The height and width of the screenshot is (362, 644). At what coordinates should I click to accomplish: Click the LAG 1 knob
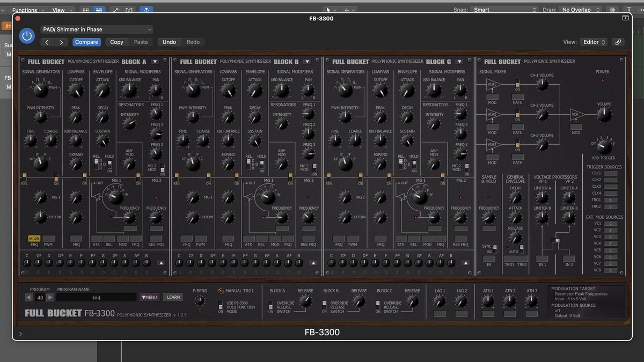(x=440, y=301)
